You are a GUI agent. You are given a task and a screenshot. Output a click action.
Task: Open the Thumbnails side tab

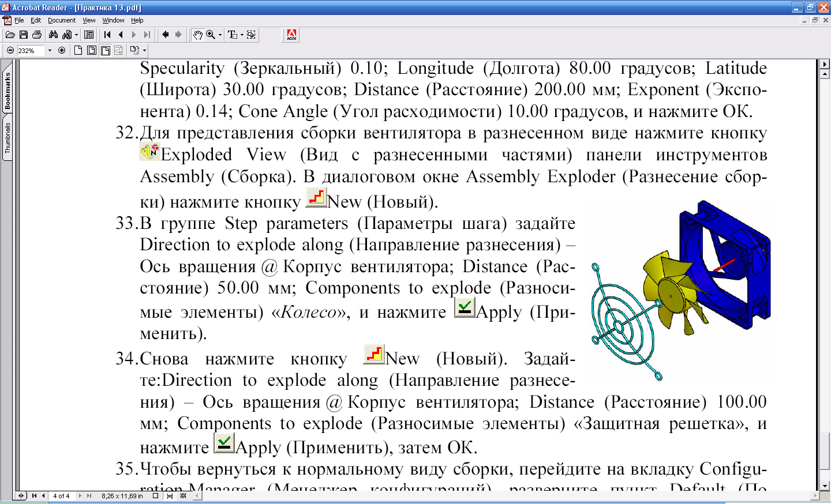pos(8,138)
